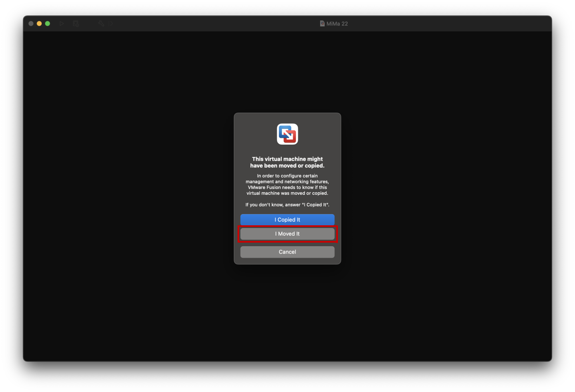Click the "MiMa 22" window title
Viewport: 575px width, 392px height.
tap(337, 24)
